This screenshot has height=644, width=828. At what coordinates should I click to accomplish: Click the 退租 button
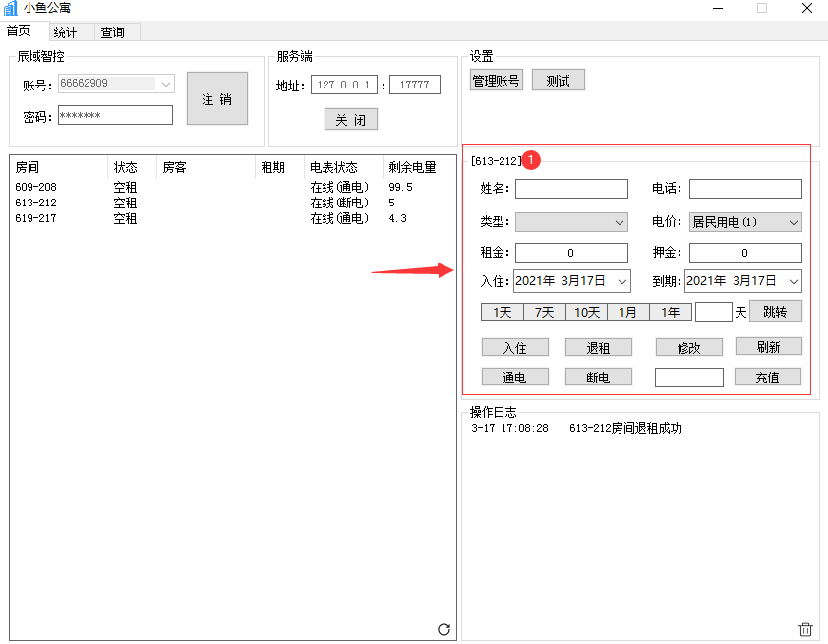pos(599,348)
